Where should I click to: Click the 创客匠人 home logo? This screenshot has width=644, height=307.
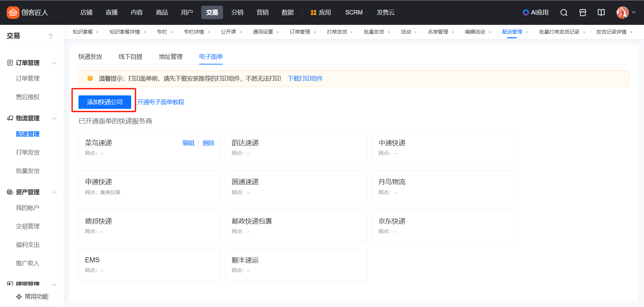coord(28,12)
